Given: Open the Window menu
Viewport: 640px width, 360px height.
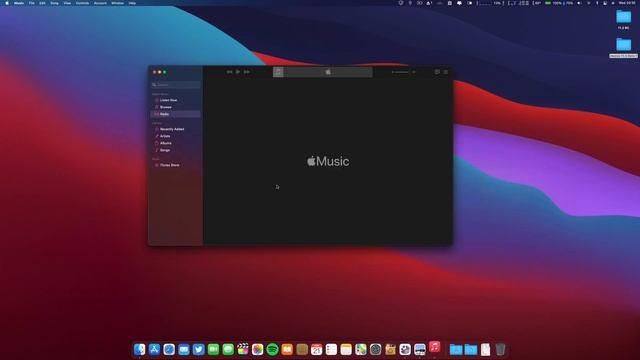Looking at the screenshot, I should (118, 3).
